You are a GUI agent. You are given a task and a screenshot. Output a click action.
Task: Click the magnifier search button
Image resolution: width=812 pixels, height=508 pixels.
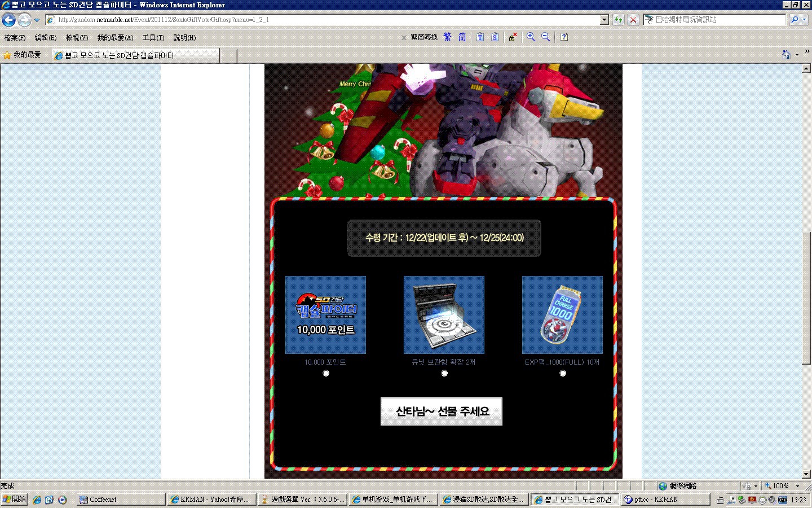coord(794,20)
